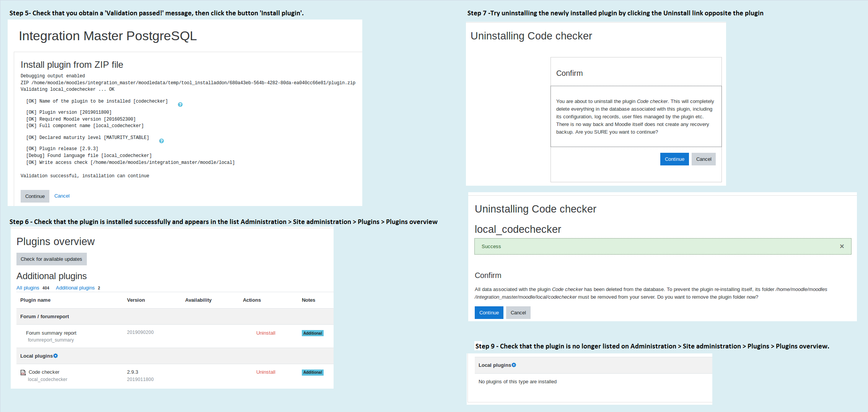Uninstall the Code checker plugin
Screen dimensions: 868x412
(266, 372)
